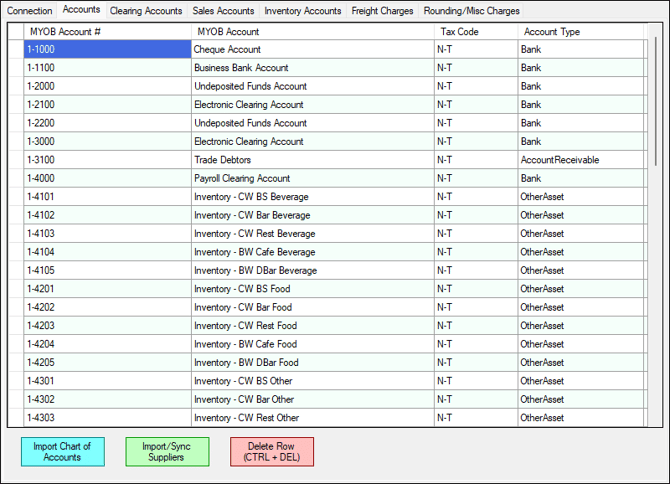Image resolution: width=670 pixels, height=484 pixels.
Task: Select account number cell 1-1000
Action: point(107,49)
